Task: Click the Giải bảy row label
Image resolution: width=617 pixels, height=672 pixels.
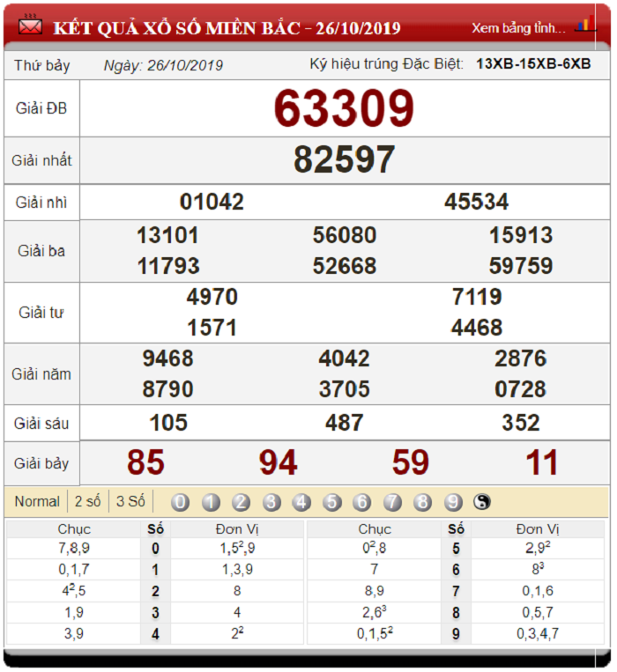Action: (41, 464)
